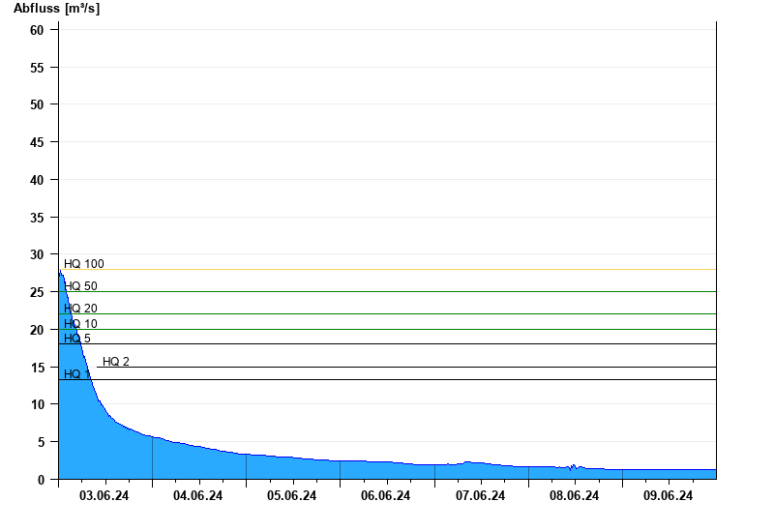Click the y-axis value '50'

coord(37,104)
